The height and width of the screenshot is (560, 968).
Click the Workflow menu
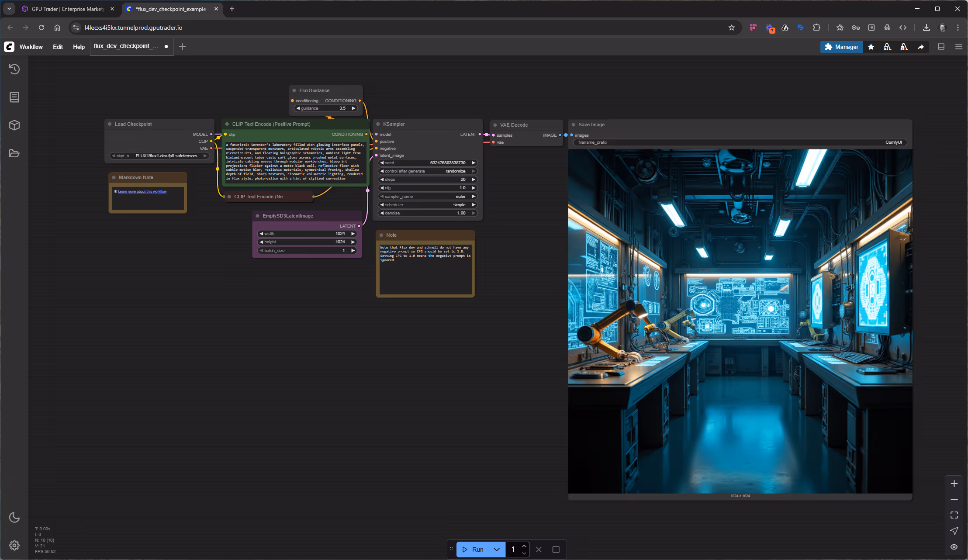coord(31,47)
